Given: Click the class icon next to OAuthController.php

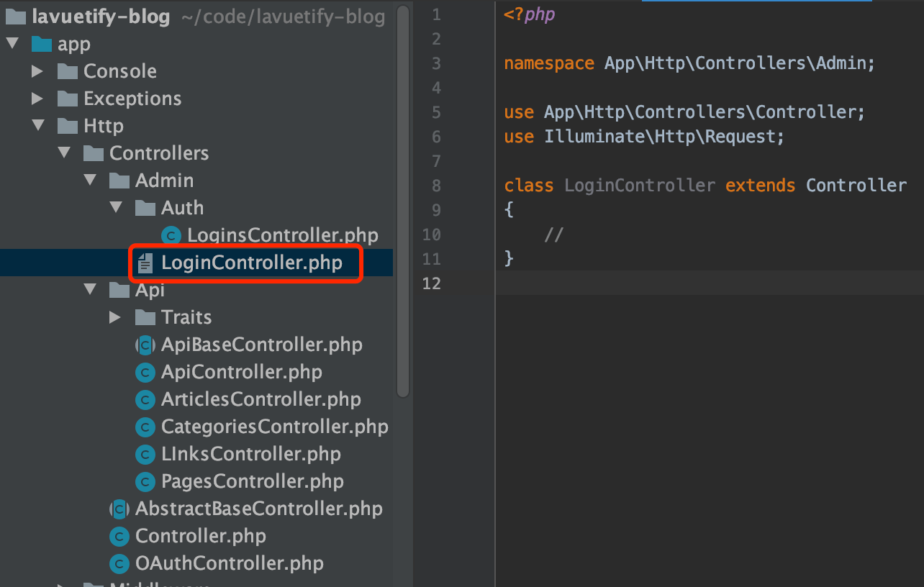Looking at the screenshot, I should pyautogui.click(x=119, y=563).
